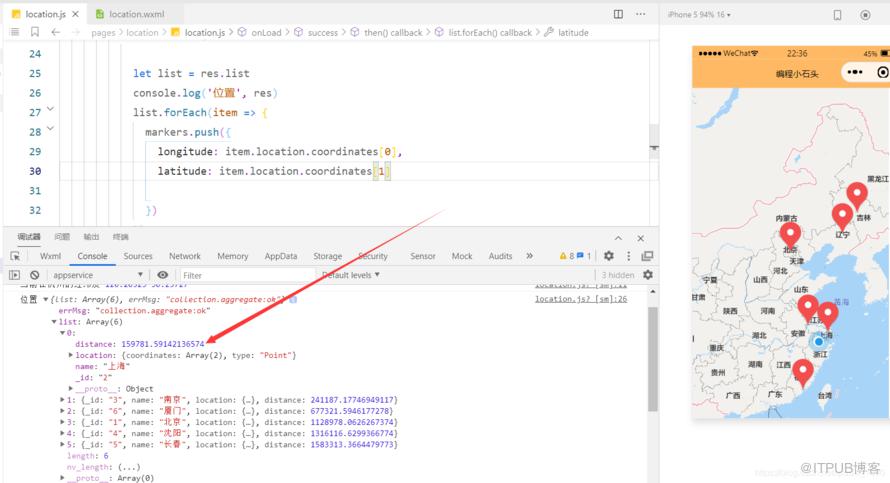
Task: Switch to the Mock devtools tab
Action: (x=462, y=256)
